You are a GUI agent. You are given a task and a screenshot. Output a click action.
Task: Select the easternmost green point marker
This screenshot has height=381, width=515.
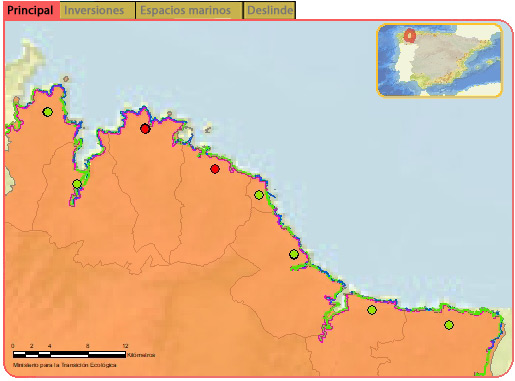pos(449,325)
